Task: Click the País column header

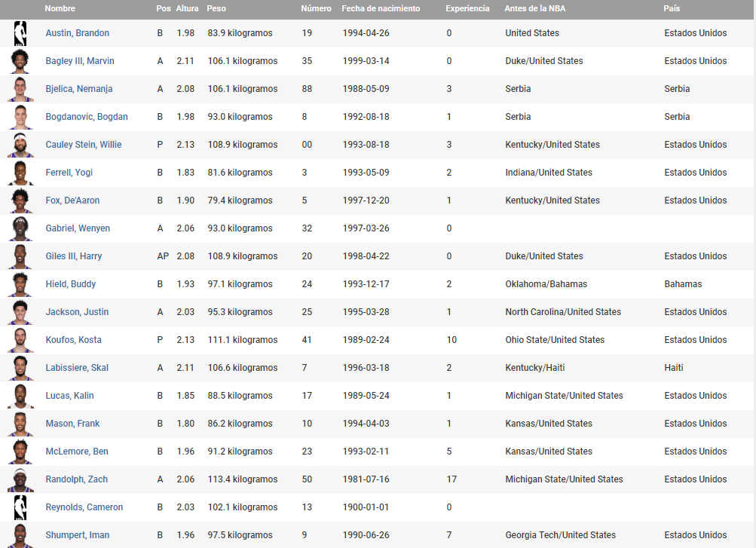Action: [x=672, y=8]
